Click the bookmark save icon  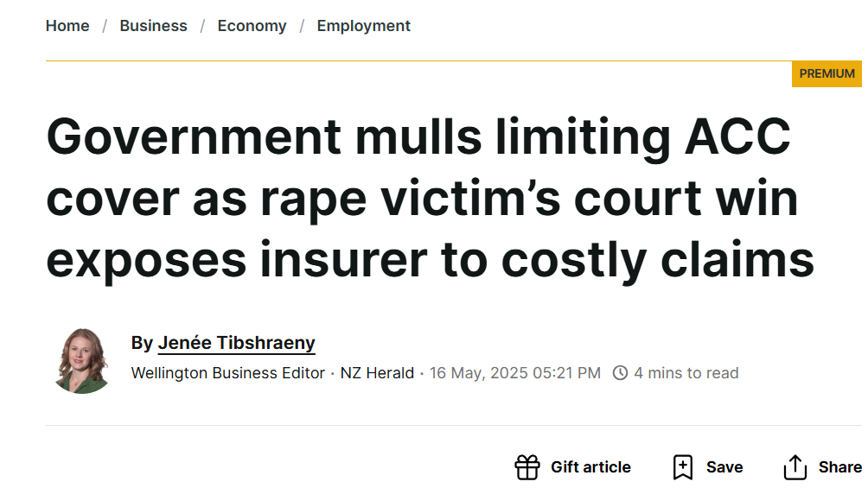682,467
